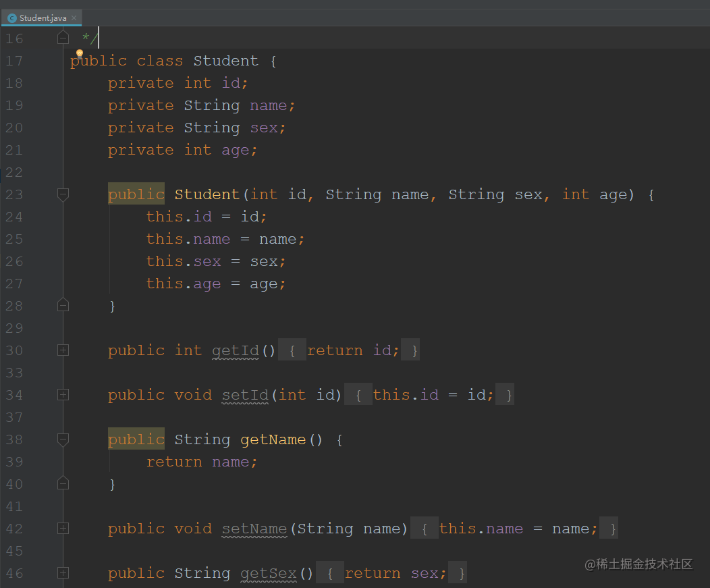Click the closing brace on line 40
710x588 pixels.
(112, 484)
